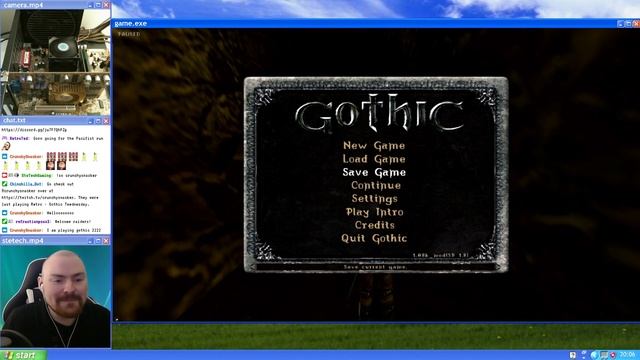Maximize the camera.mp4 window
Viewport: 640px width, 360px height.
pyautogui.click(x=98, y=5)
